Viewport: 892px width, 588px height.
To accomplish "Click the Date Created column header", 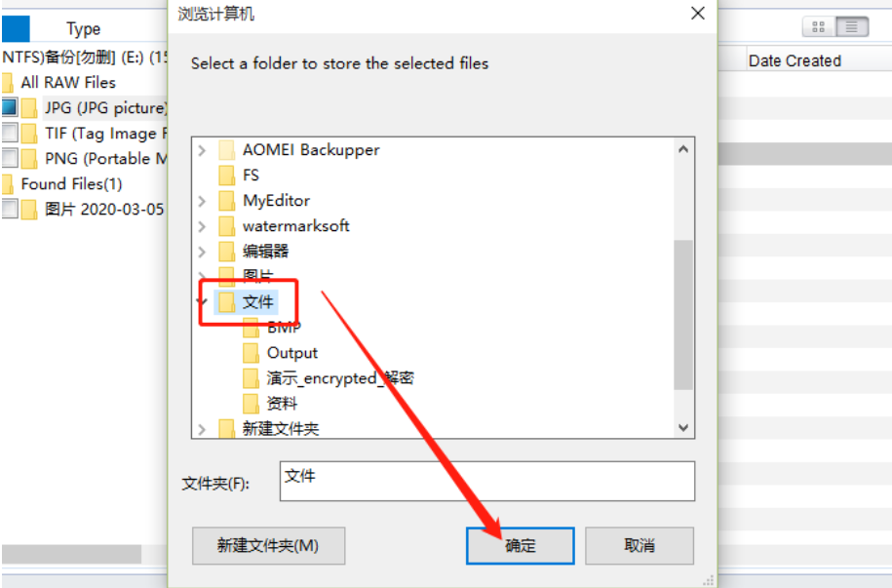I will pyautogui.click(x=795, y=60).
